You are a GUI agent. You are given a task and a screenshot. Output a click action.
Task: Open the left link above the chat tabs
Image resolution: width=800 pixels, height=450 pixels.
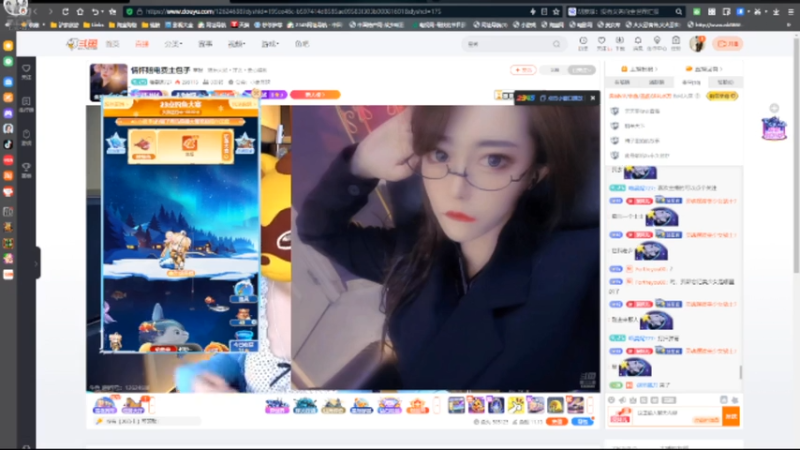tap(639, 69)
